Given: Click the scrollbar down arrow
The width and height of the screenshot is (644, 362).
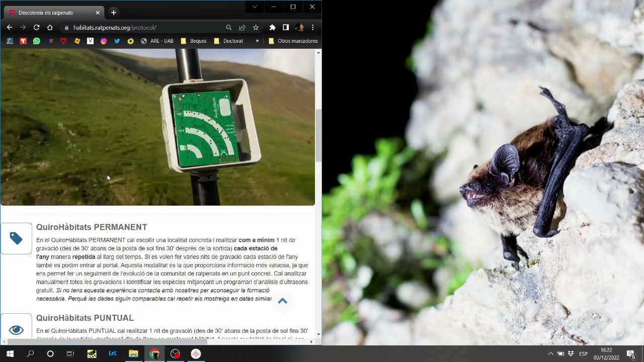Looking at the screenshot, I should (318, 334).
